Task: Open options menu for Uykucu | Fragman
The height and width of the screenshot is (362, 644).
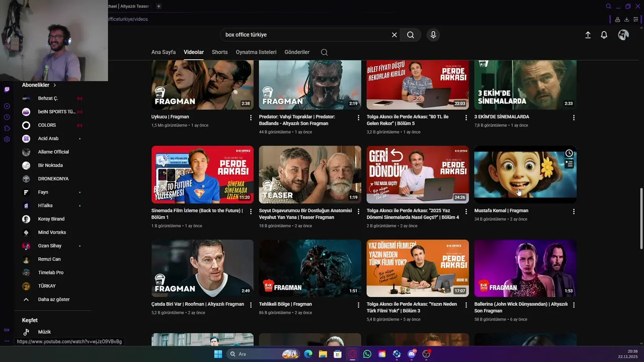Action: (251, 118)
